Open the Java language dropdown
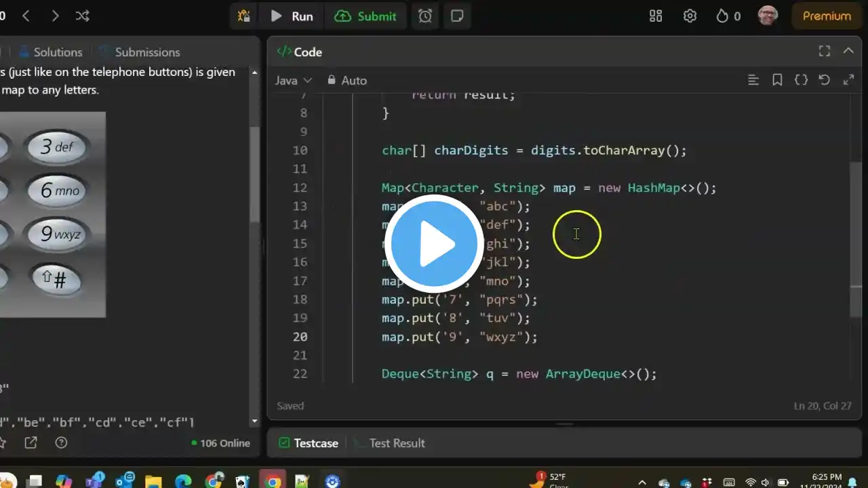The height and width of the screenshot is (488, 868). (x=293, y=80)
